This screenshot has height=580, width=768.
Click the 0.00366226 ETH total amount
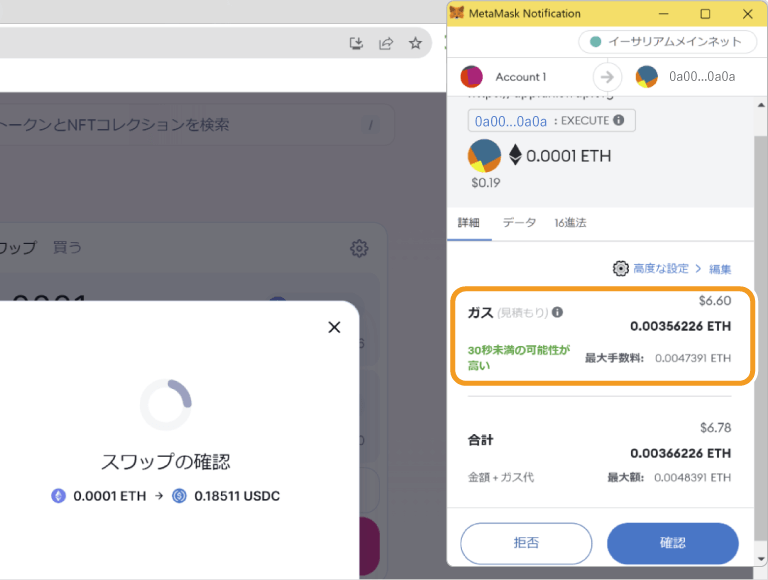pos(680,453)
